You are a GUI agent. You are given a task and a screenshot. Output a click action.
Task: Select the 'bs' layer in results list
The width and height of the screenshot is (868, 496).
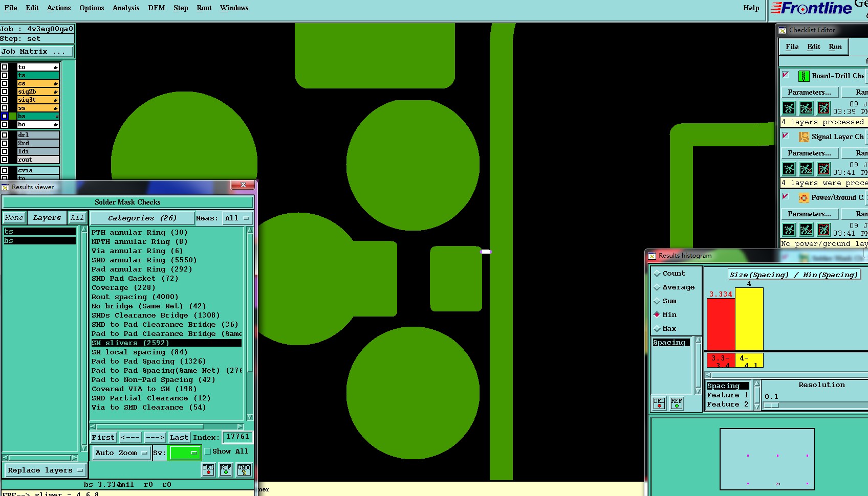click(40, 241)
